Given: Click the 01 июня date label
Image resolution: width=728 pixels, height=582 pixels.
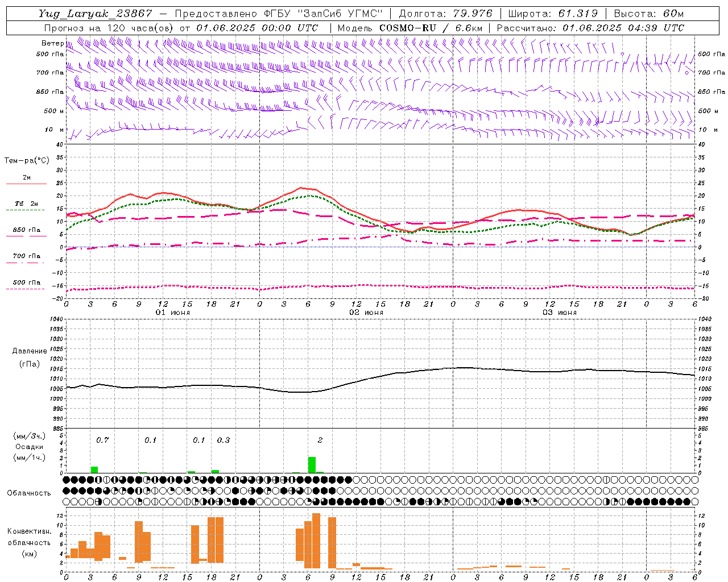Looking at the screenshot, I should pos(173,313).
